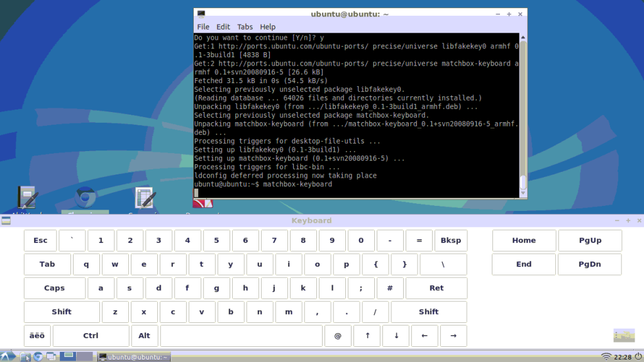644x362 pixels.
Task: Open the AbiWord desktop shortcut icon
Action: pos(28,198)
